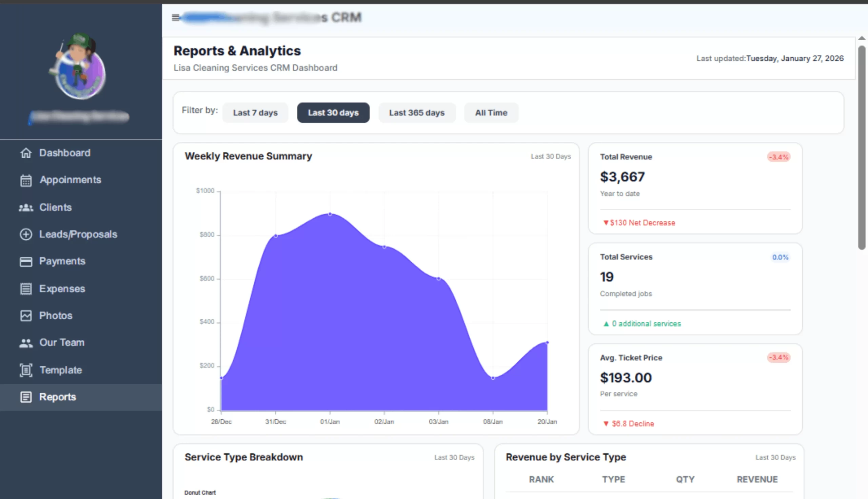Viewport: 868px width, 499px height.
Task: Click the 01/Jan peak point on chart
Action: pos(330,214)
